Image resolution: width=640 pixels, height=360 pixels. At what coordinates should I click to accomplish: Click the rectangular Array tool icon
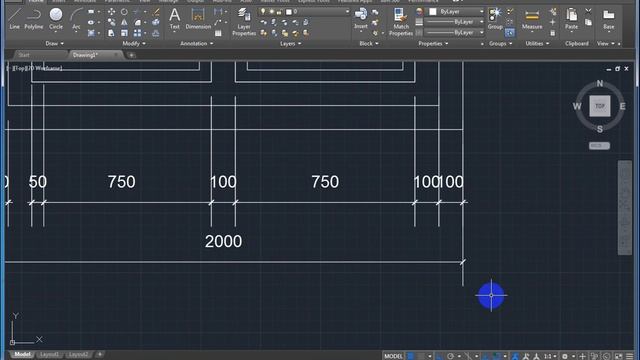(x=137, y=33)
